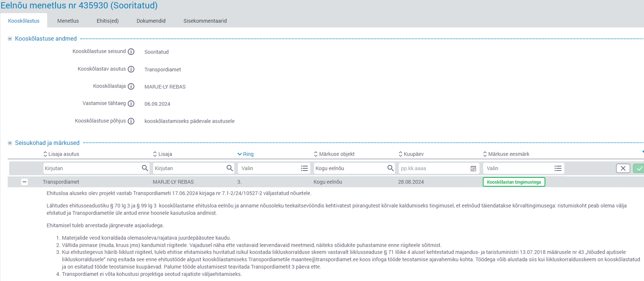Apply filters with the green checkmark button
Viewport: 644px width, 281px height.
tap(639, 168)
